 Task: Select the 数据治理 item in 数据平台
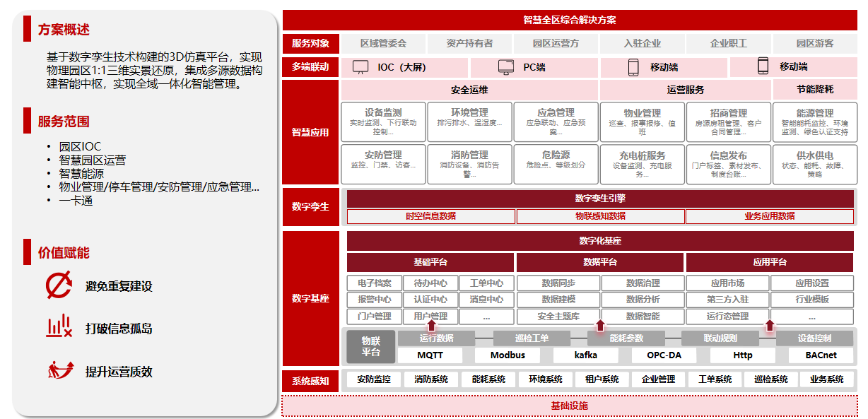click(643, 283)
